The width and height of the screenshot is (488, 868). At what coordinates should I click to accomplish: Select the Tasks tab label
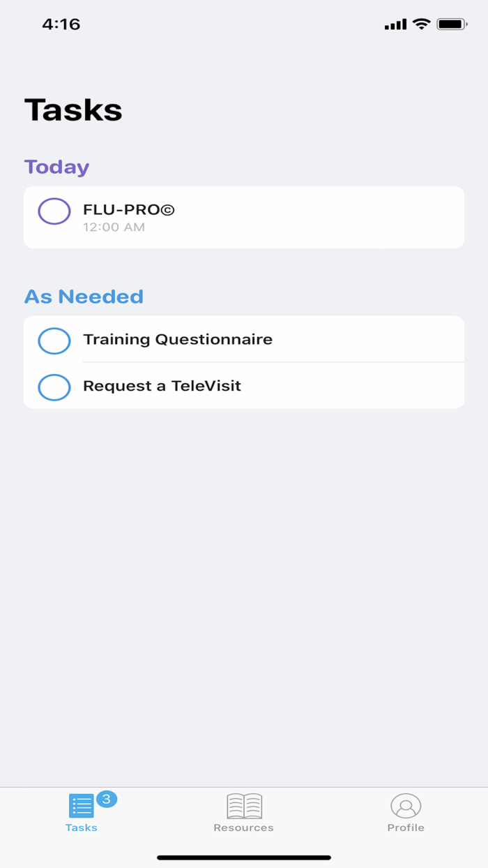coord(82,828)
